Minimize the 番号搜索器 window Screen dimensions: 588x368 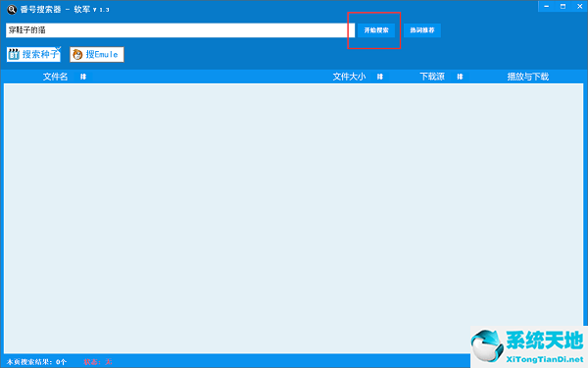pyautogui.click(x=547, y=7)
